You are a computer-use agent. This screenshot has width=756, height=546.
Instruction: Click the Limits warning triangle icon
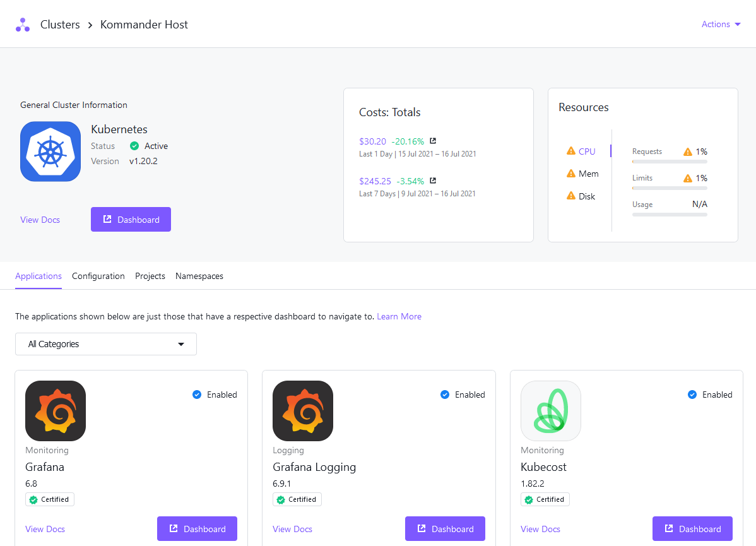pos(688,178)
